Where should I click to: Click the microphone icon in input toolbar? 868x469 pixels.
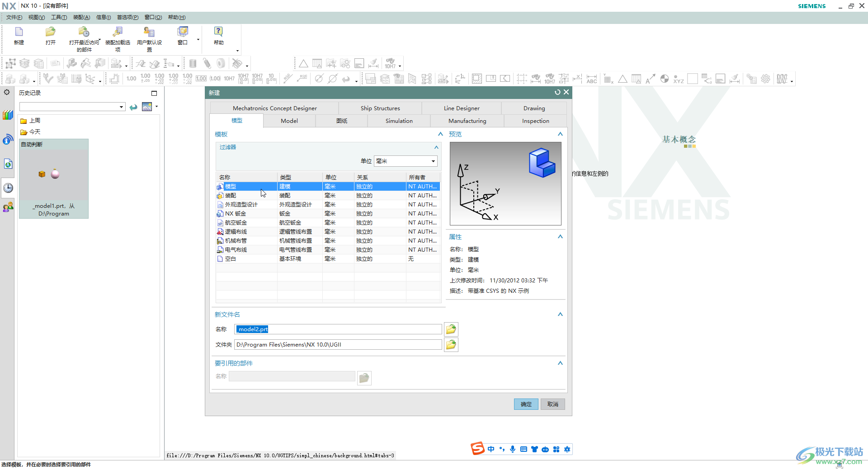tap(513, 449)
